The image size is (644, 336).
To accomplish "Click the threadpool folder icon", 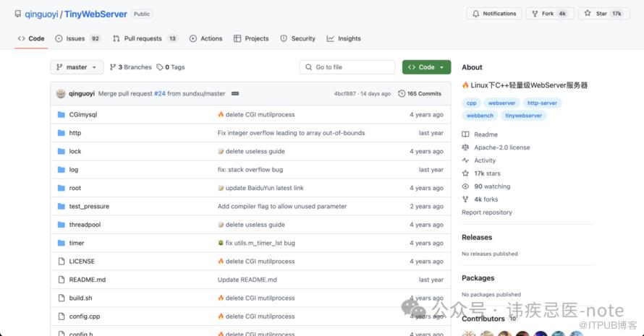I will [62, 225].
